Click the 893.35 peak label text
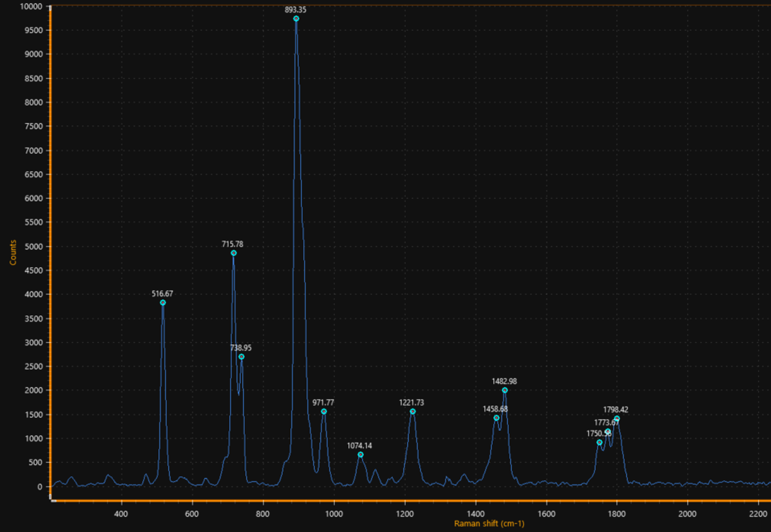The image size is (771, 532). pyautogui.click(x=296, y=9)
